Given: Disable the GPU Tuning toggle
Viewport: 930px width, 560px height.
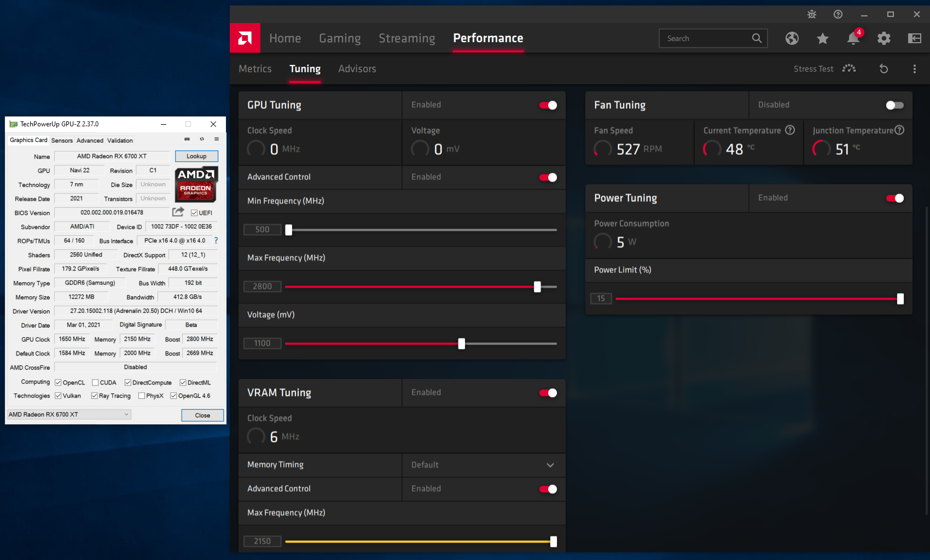Looking at the screenshot, I should coord(548,106).
